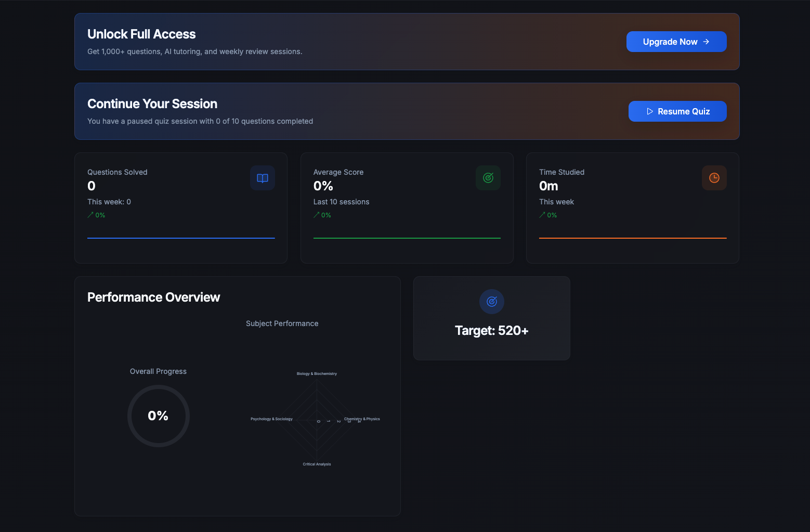The width and height of the screenshot is (810, 532).
Task: Click the arrow icon inside Upgrade Now
Action: click(706, 42)
